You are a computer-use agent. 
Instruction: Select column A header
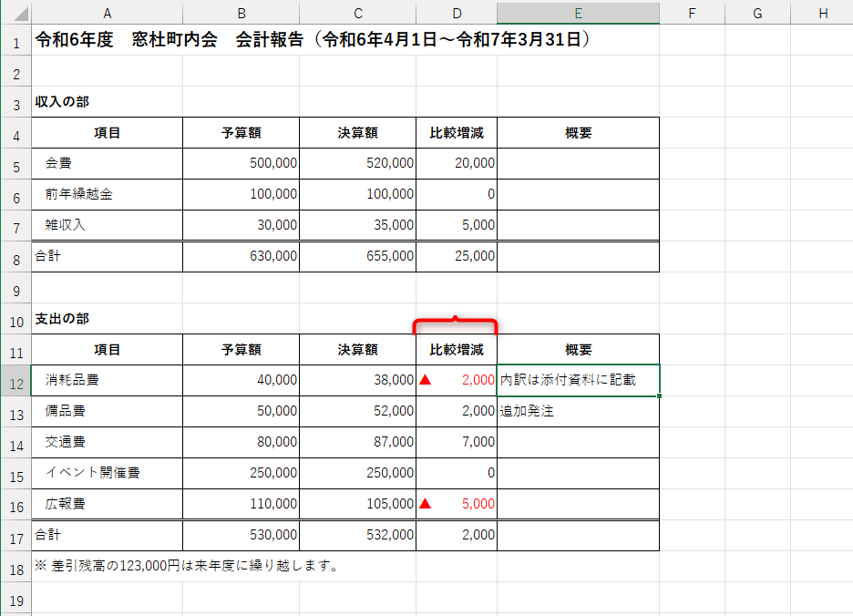108,13
